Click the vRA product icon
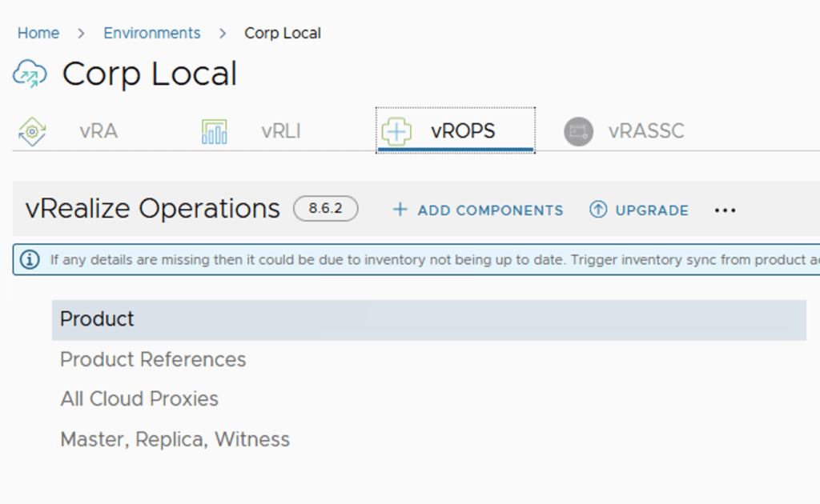Screen dimensions: 820x504 click(x=32, y=131)
